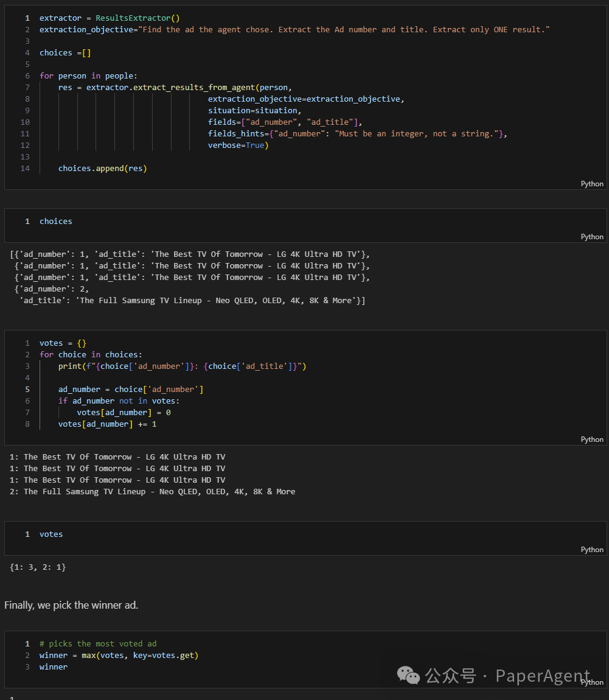Click the line 'extractor = ResultsExtractor()'

[110, 18]
